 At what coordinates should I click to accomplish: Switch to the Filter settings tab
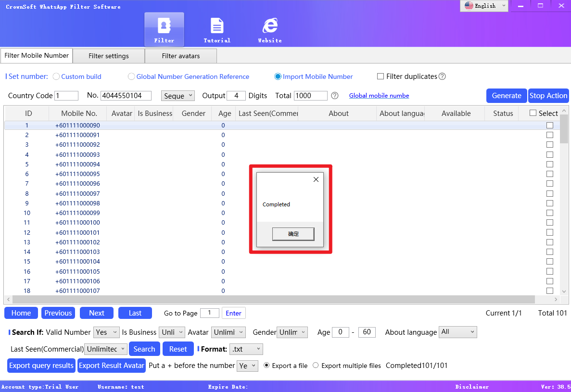[109, 56]
